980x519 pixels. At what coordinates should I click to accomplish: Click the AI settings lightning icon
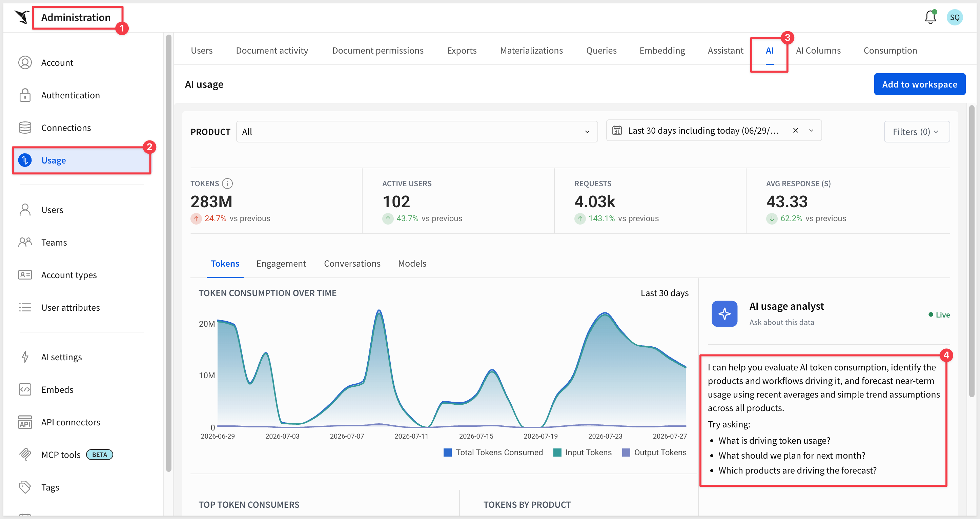[x=25, y=357]
